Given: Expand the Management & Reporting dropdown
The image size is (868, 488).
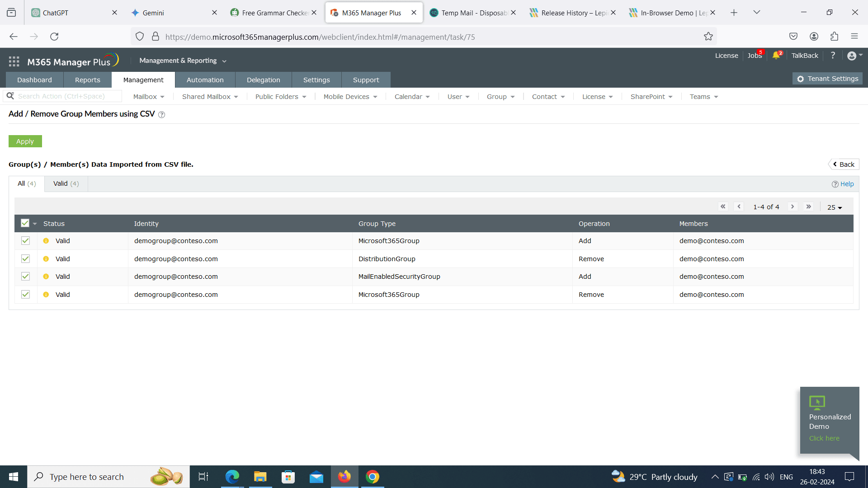Looking at the screenshot, I should [183, 61].
